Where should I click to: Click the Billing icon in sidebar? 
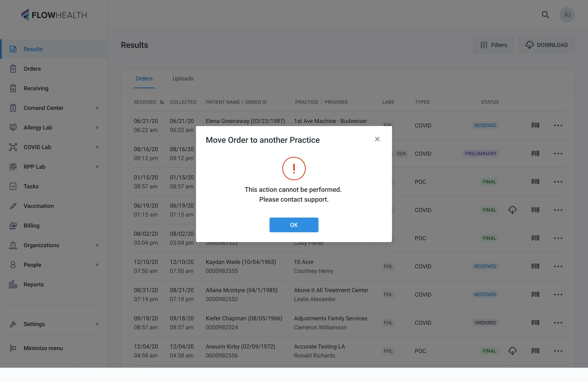[x=13, y=226]
